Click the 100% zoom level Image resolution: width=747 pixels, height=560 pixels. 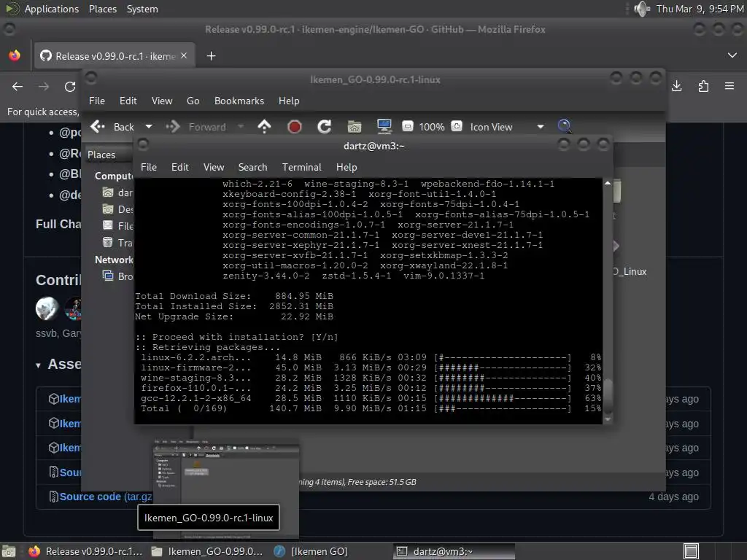(x=432, y=127)
